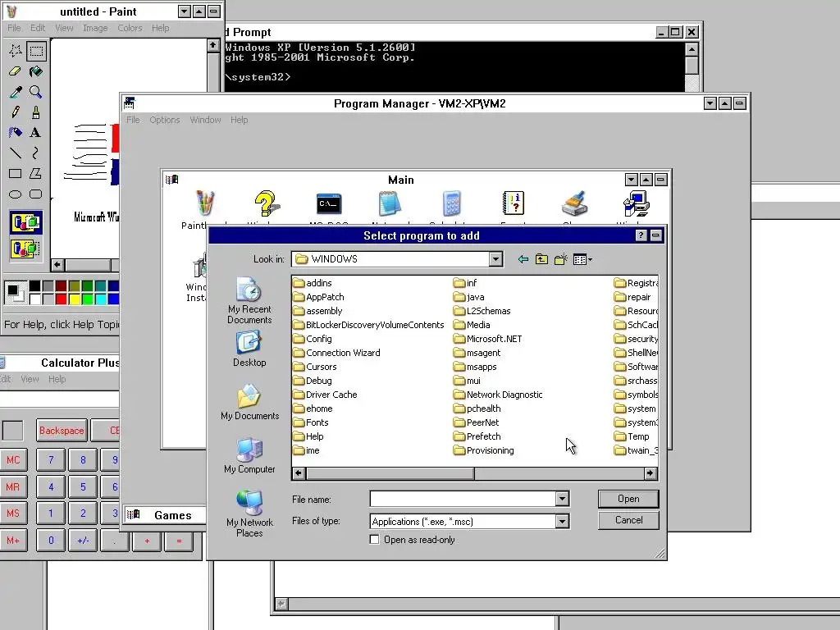Click in the File name input field
The width and height of the screenshot is (840, 630).
click(463, 499)
